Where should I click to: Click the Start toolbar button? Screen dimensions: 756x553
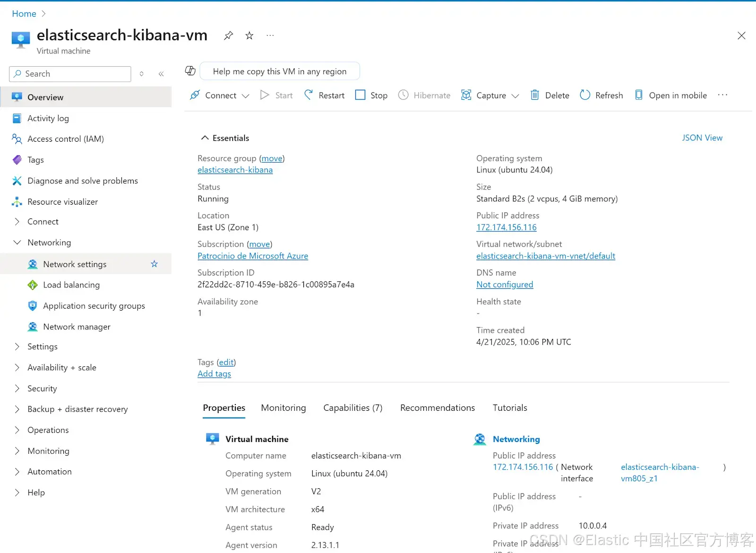click(276, 95)
